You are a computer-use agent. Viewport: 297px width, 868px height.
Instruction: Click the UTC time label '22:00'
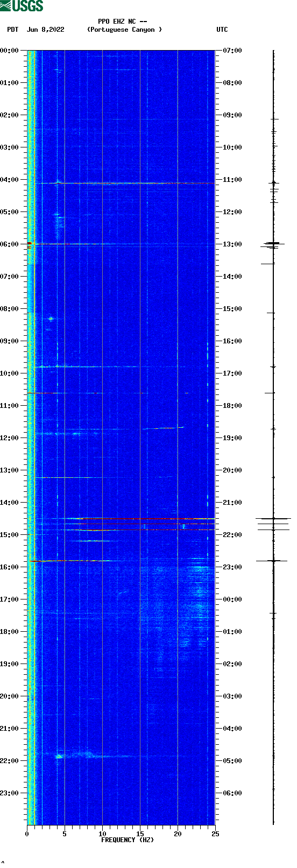click(x=232, y=535)
